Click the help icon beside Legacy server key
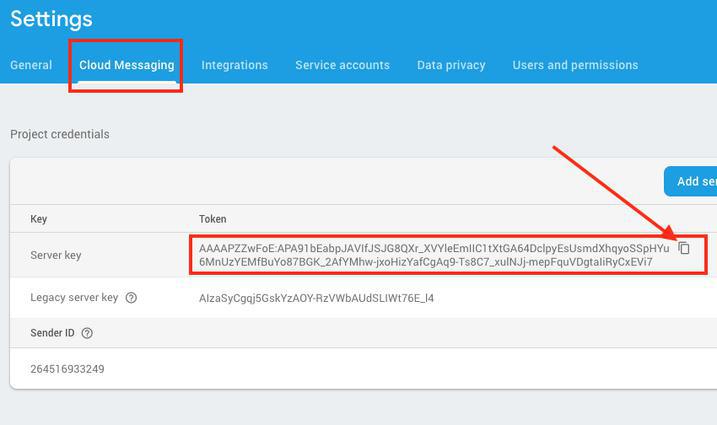The image size is (717, 425). pyautogui.click(x=131, y=298)
